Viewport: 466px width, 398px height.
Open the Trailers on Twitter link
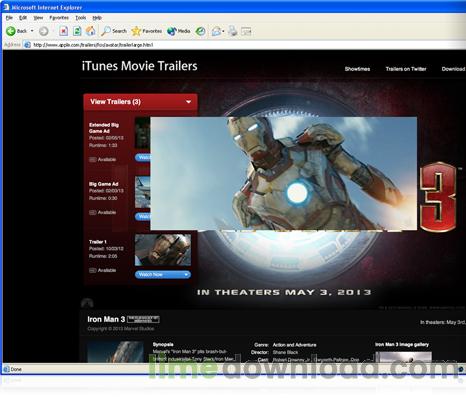pos(406,69)
